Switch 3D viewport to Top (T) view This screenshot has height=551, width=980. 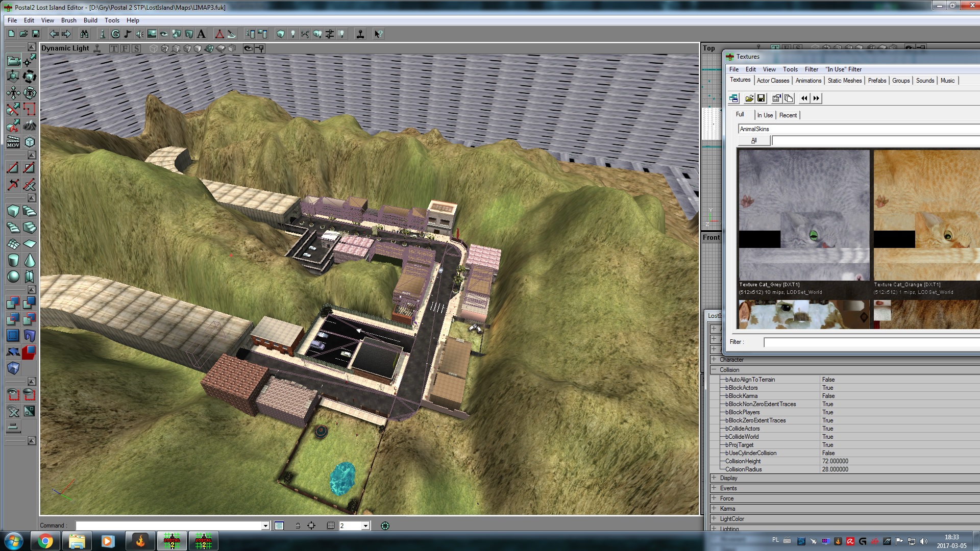[x=113, y=48]
